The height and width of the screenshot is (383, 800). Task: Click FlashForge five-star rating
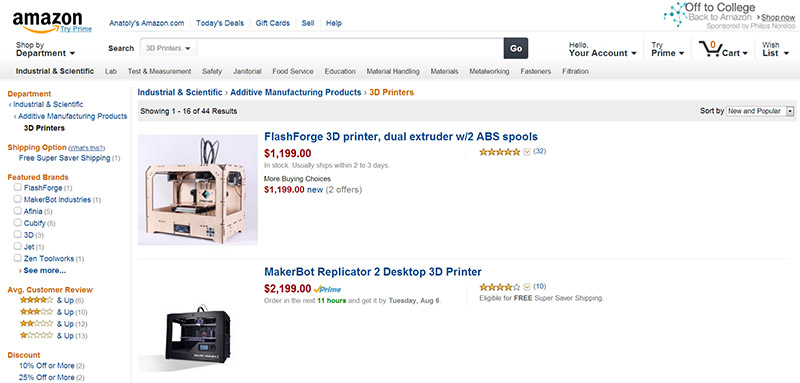point(499,151)
